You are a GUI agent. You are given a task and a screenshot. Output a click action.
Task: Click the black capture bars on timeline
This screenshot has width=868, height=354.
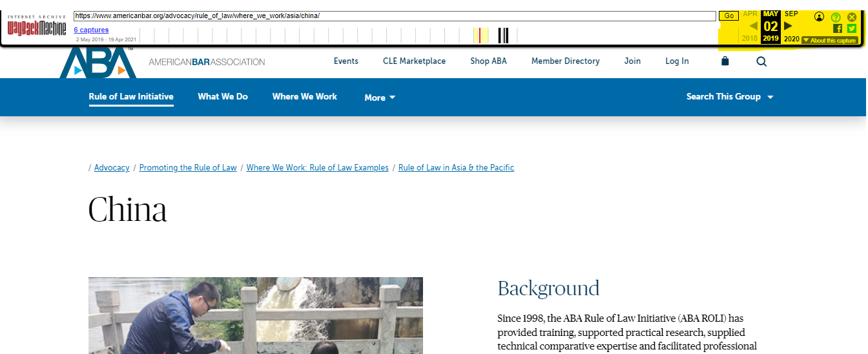coord(503,36)
